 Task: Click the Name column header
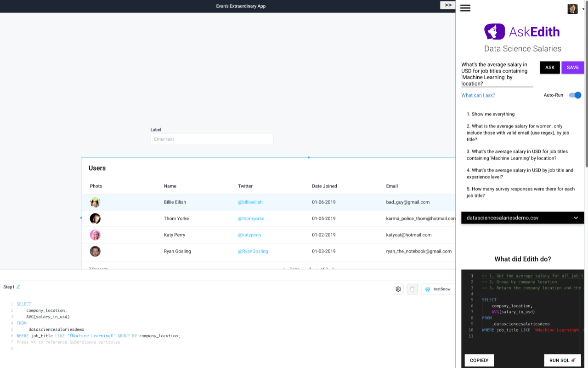click(170, 186)
